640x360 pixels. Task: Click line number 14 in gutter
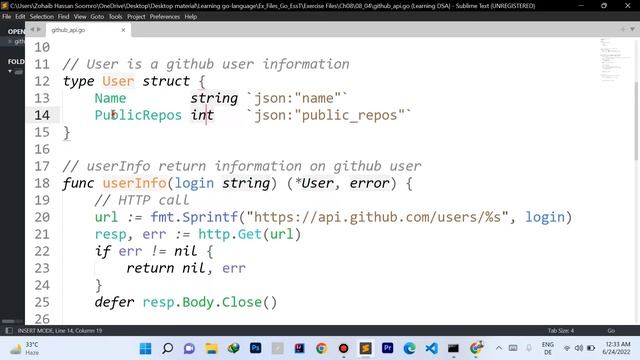click(x=42, y=115)
